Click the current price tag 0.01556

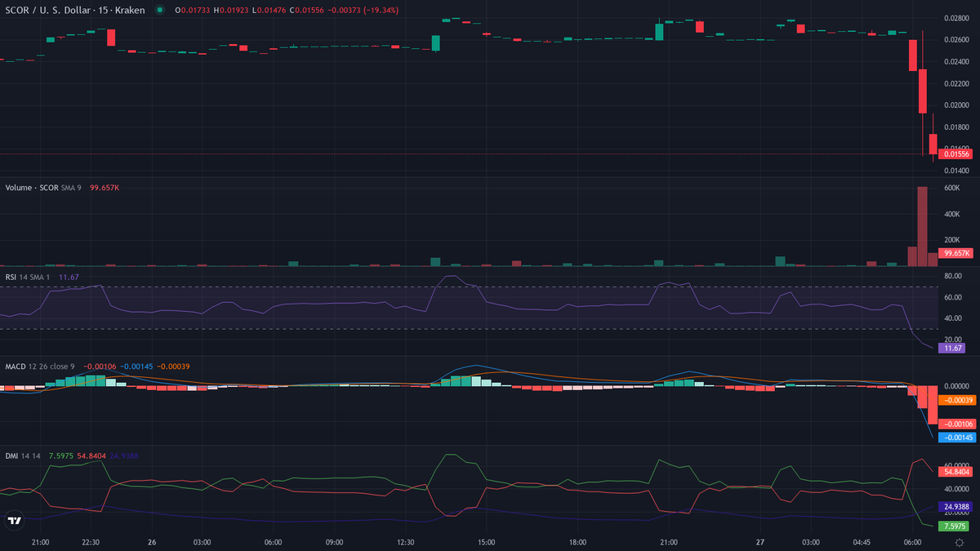click(x=956, y=154)
